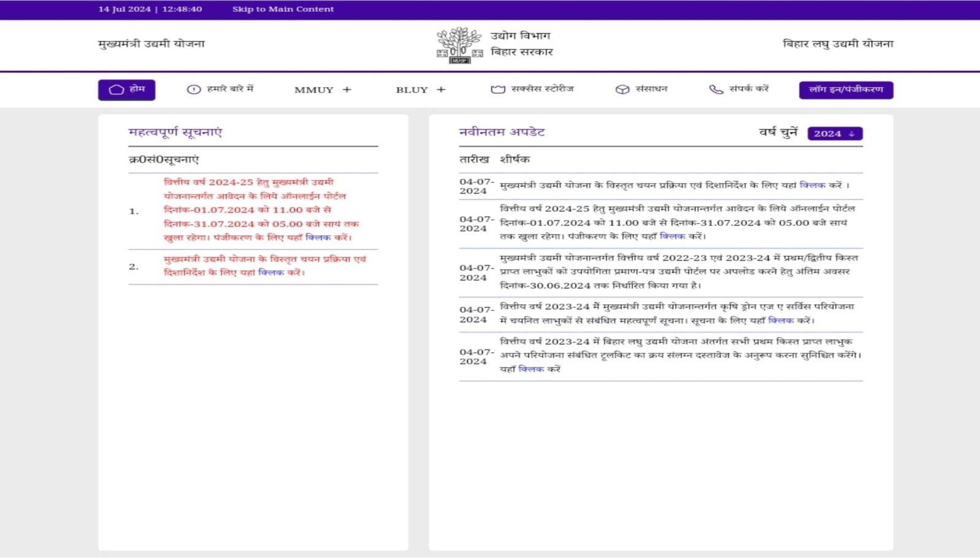Click the info icon beside हमारे बारे में
This screenshot has width=980, height=559.
[x=194, y=89]
